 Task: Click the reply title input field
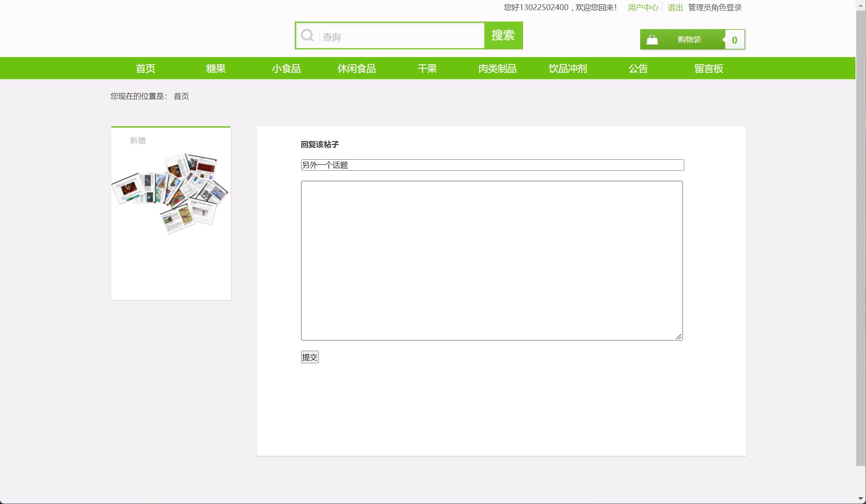click(492, 165)
